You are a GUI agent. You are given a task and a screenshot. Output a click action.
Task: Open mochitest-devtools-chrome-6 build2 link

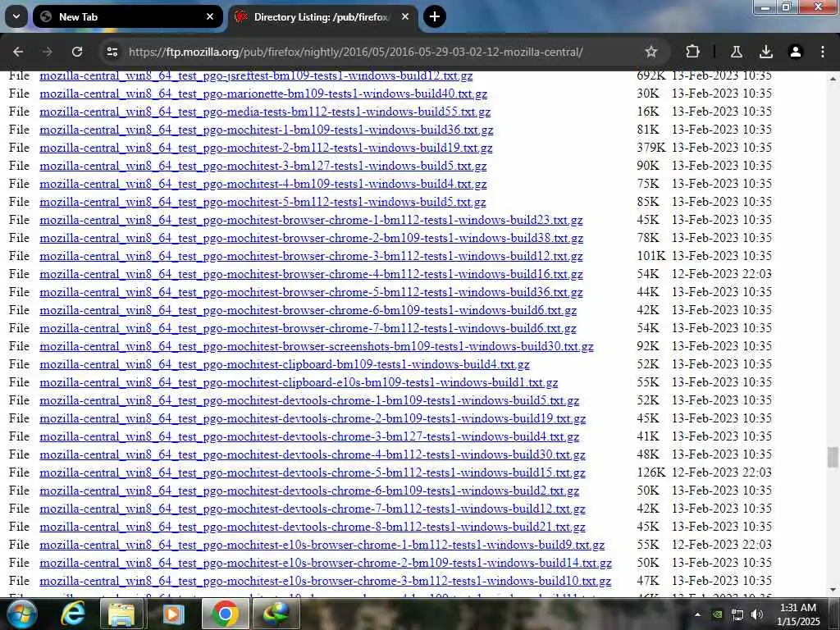[309, 491]
